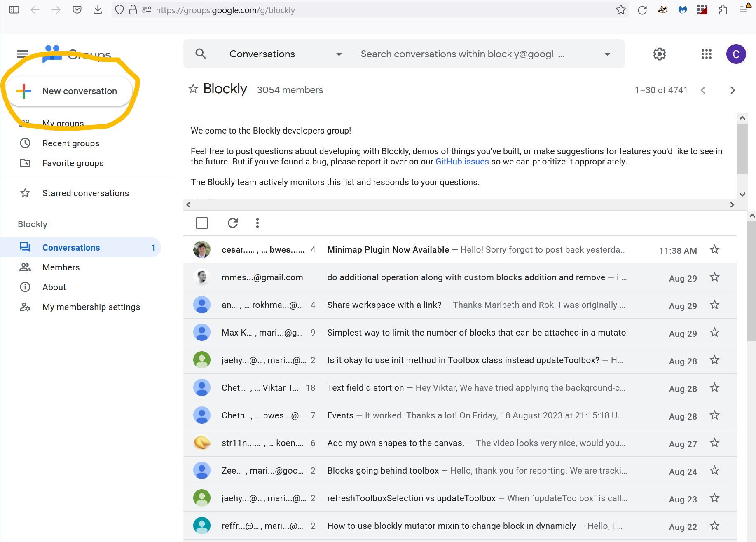Open Groups settings gear
Image resolution: width=756 pixels, height=542 pixels.
click(x=659, y=54)
